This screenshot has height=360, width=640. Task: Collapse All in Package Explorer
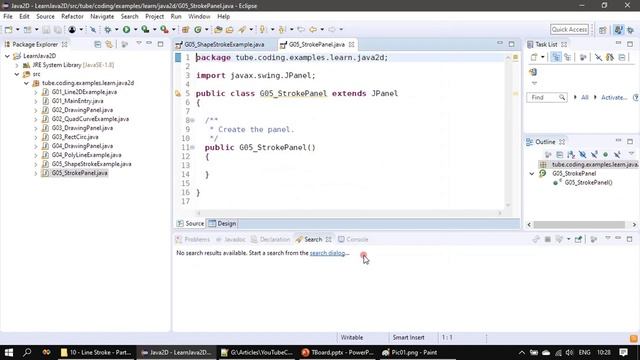point(98,44)
